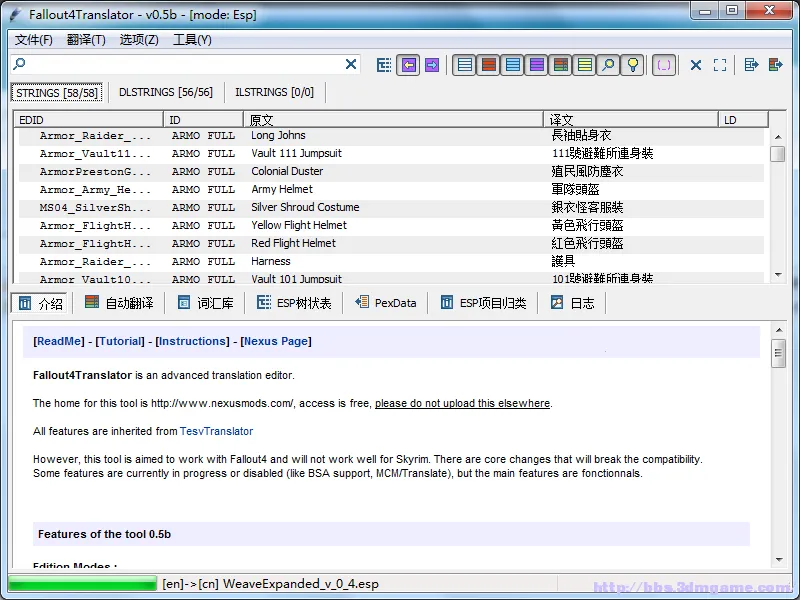Open the ReadMe link
This screenshot has width=800, height=600.
[59, 341]
